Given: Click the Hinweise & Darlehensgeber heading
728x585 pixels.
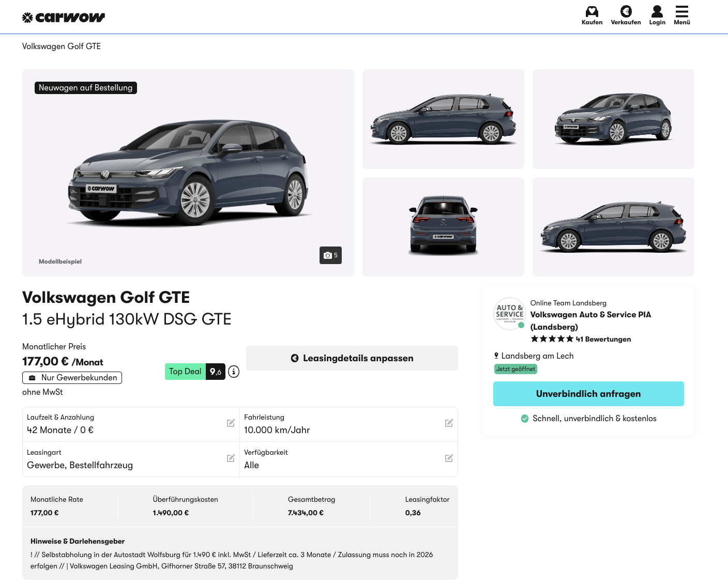Looking at the screenshot, I should click(x=78, y=541).
